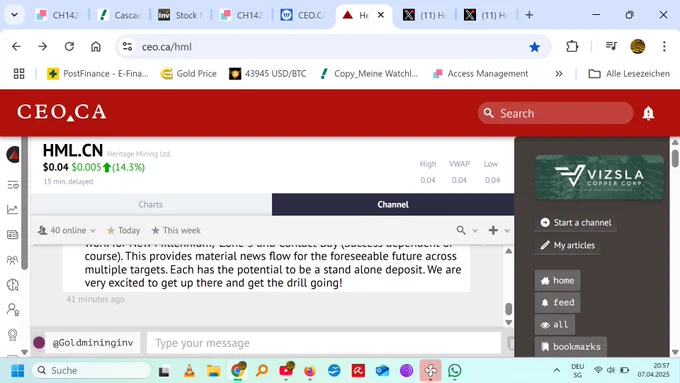The height and width of the screenshot is (383, 680).
Task: Open a new browser tab
Action: click(x=529, y=15)
